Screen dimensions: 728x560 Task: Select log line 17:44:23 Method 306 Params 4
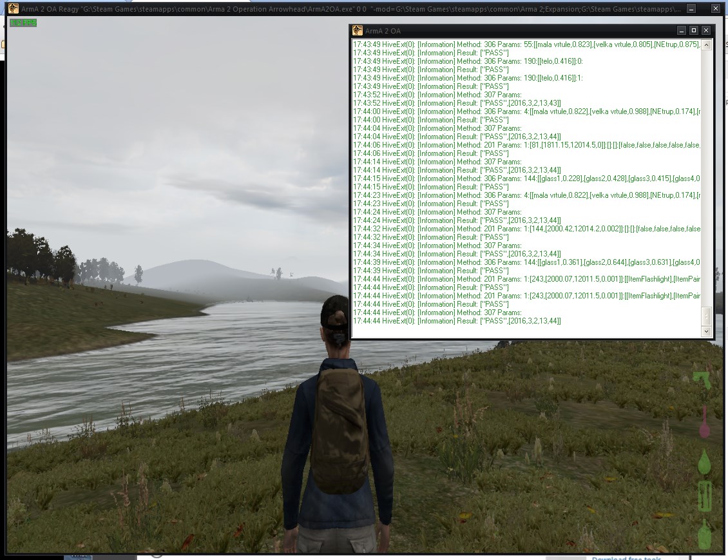526,195
